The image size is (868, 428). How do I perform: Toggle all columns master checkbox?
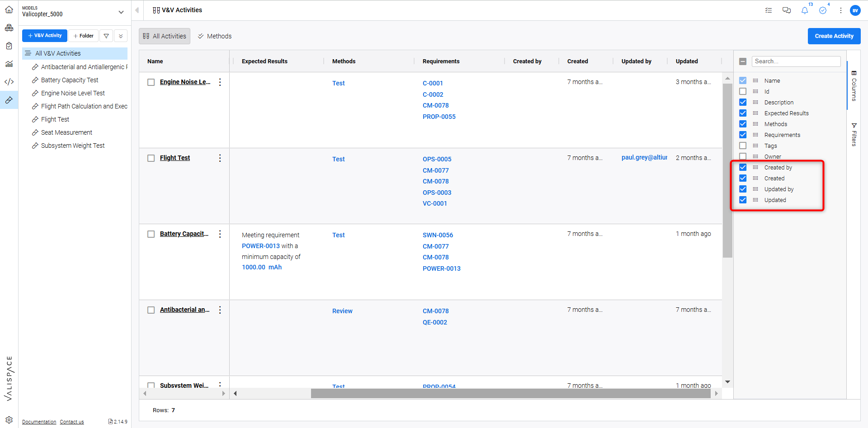(743, 61)
